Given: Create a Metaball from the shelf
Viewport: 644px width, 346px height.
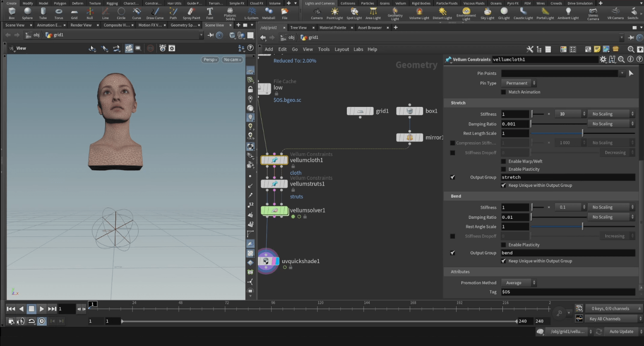Looking at the screenshot, I should tap(269, 12).
